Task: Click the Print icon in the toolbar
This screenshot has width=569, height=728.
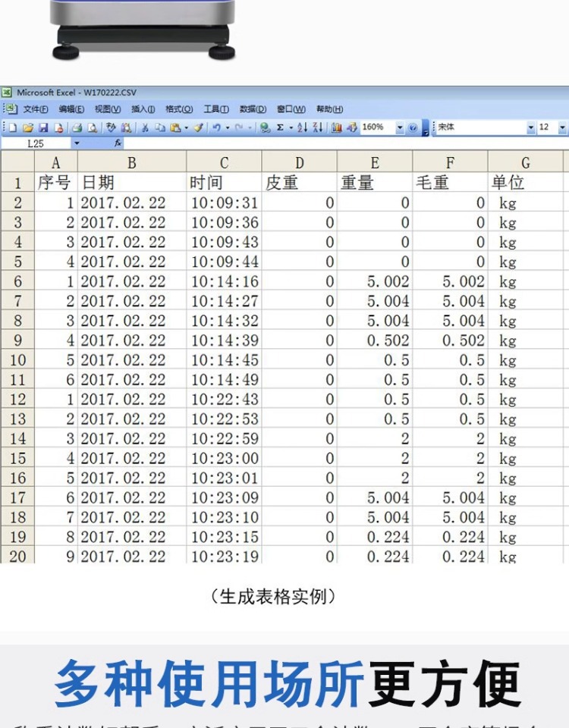Action: pos(77,127)
